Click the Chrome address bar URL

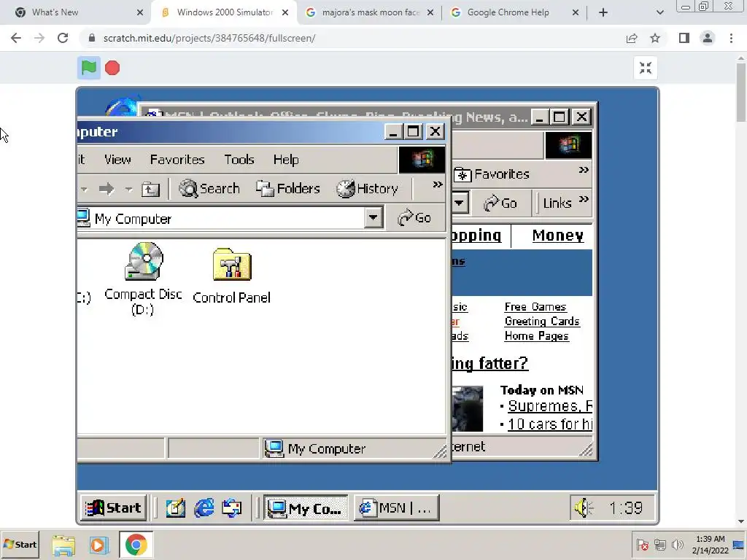coord(209,38)
